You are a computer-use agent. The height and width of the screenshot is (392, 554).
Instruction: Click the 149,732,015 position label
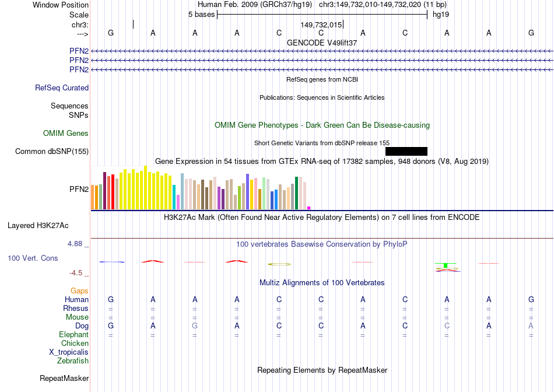(321, 24)
